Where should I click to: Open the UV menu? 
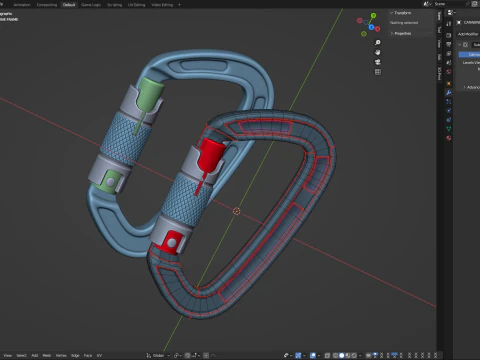pos(99,355)
